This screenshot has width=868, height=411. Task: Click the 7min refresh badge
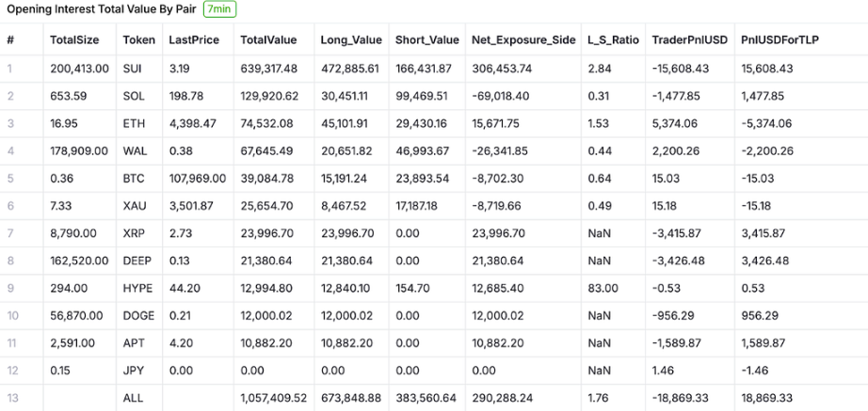click(219, 9)
